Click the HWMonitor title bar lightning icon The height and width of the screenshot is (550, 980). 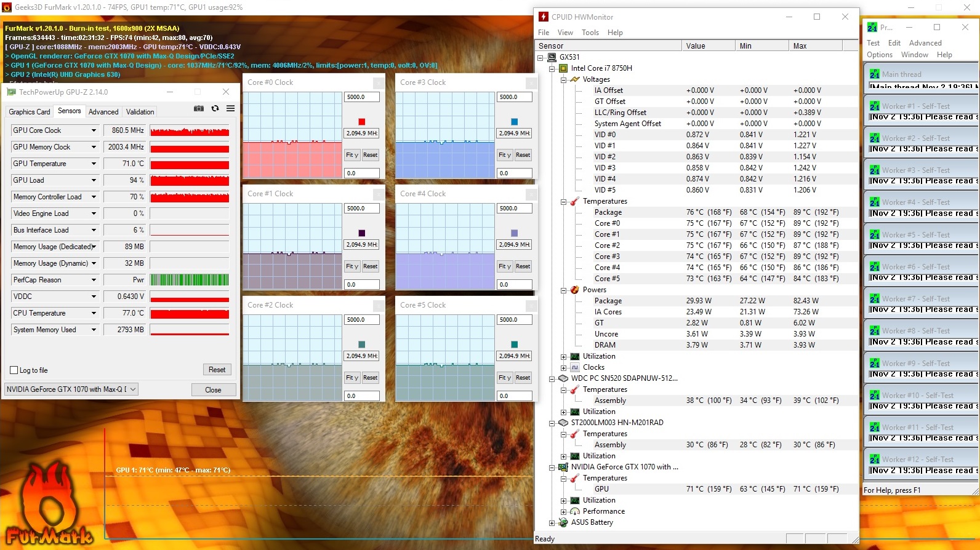(544, 17)
